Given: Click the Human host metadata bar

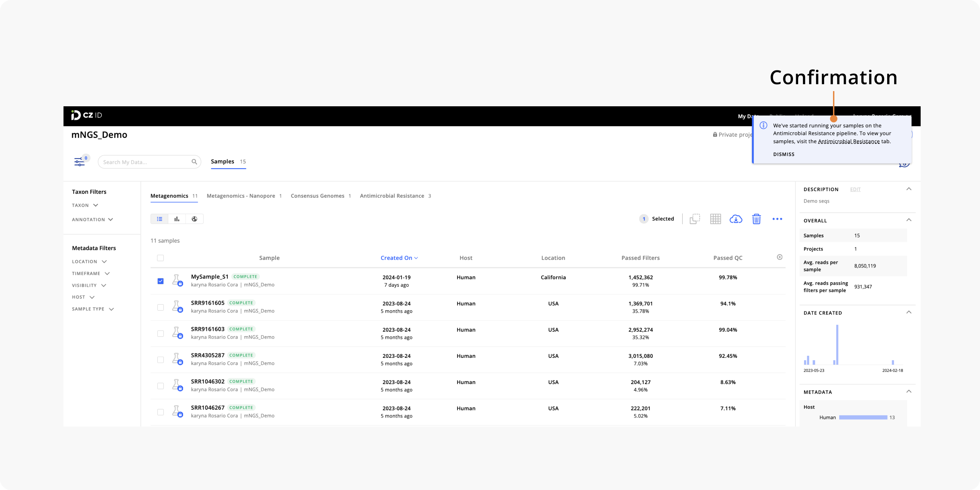Looking at the screenshot, I should 863,417.
